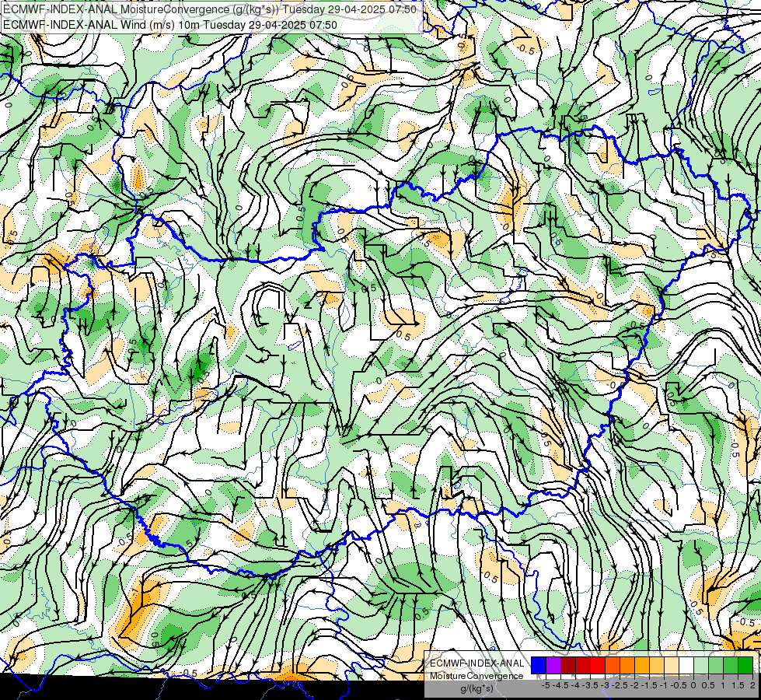The height and width of the screenshot is (700, 761).
Task: Click the MoistureConvergence title line at top
Action: coord(210,9)
